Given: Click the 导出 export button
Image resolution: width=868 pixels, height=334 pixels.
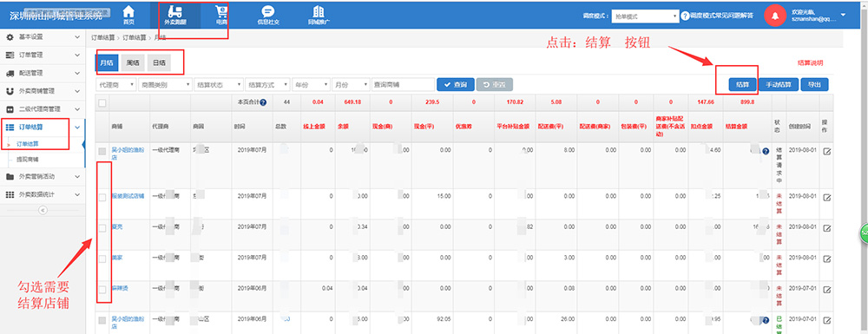Looking at the screenshot, I should (814, 85).
